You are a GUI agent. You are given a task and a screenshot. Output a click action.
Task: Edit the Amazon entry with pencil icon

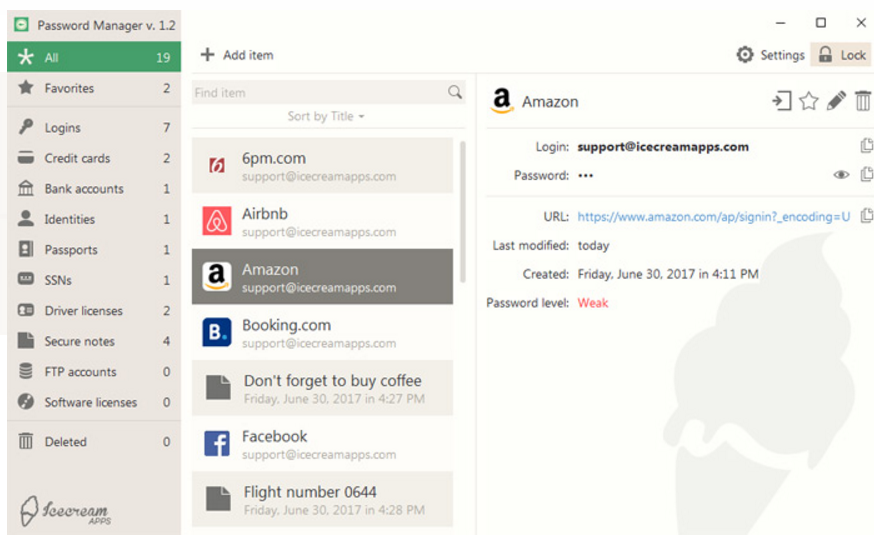(x=836, y=101)
